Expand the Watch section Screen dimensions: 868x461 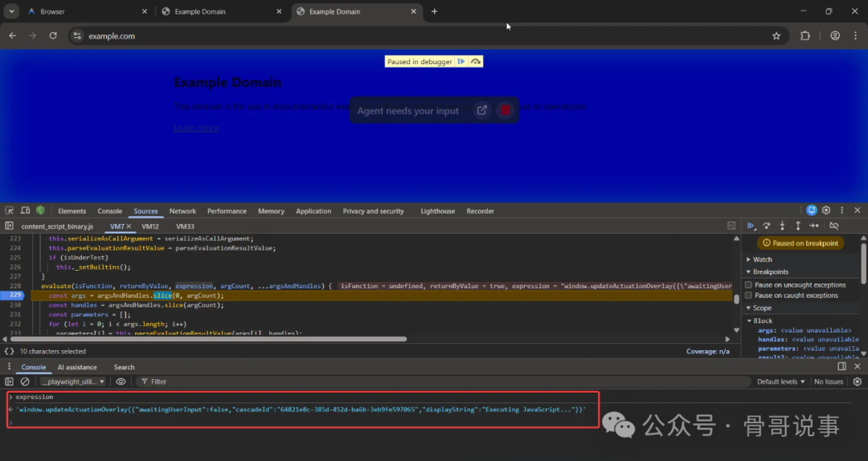pyautogui.click(x=762, y=259)
